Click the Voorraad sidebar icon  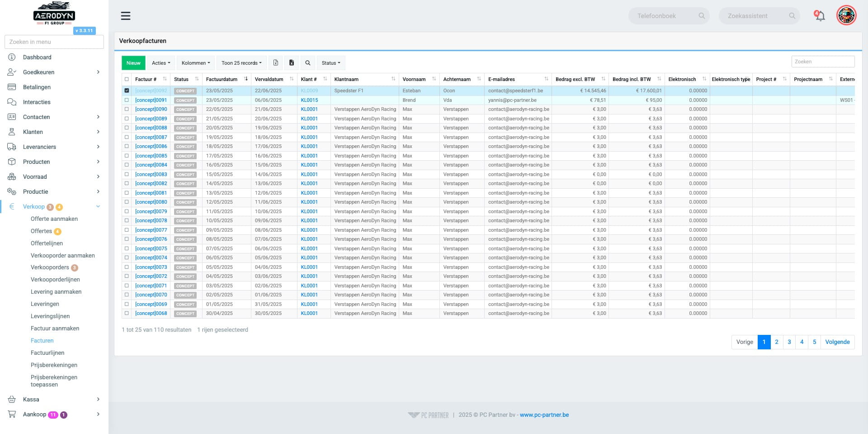pos(12,176)
